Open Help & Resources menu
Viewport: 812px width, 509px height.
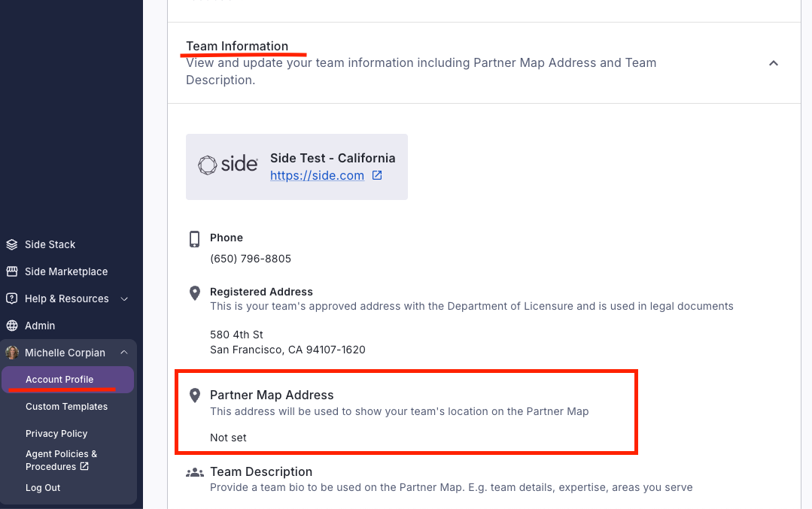click(67, 298)
